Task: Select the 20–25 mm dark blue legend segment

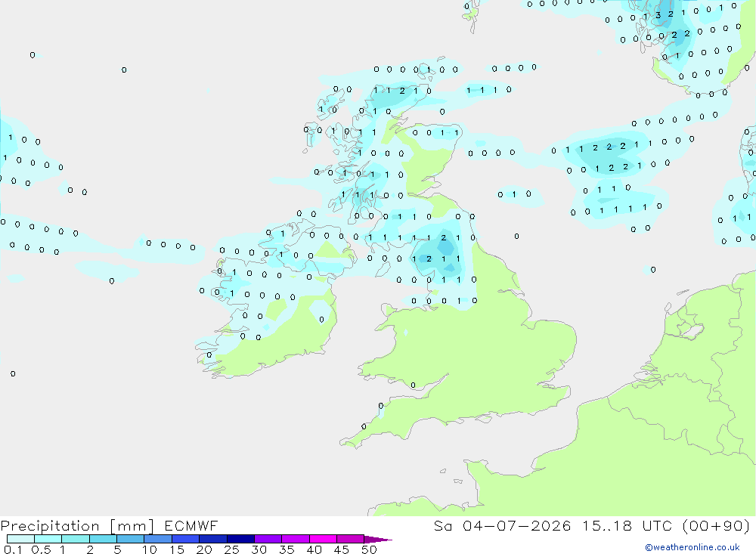Action: tap(212, 539)
